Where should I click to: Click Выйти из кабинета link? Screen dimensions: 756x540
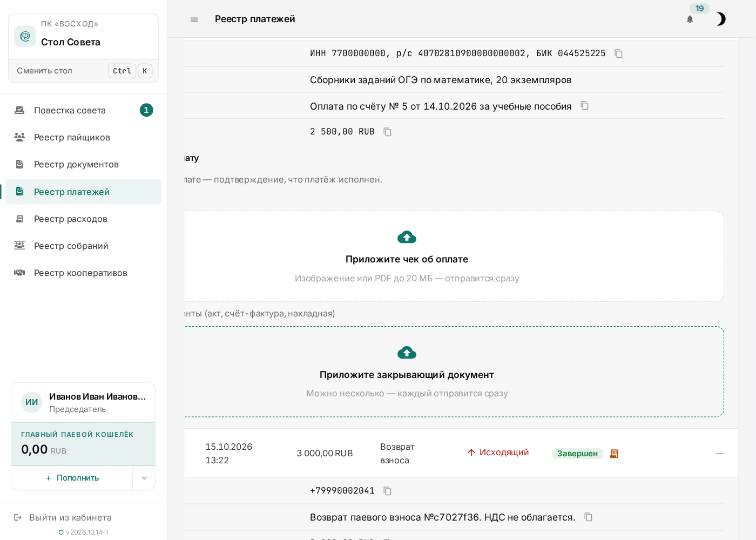(x=70, y=517)
